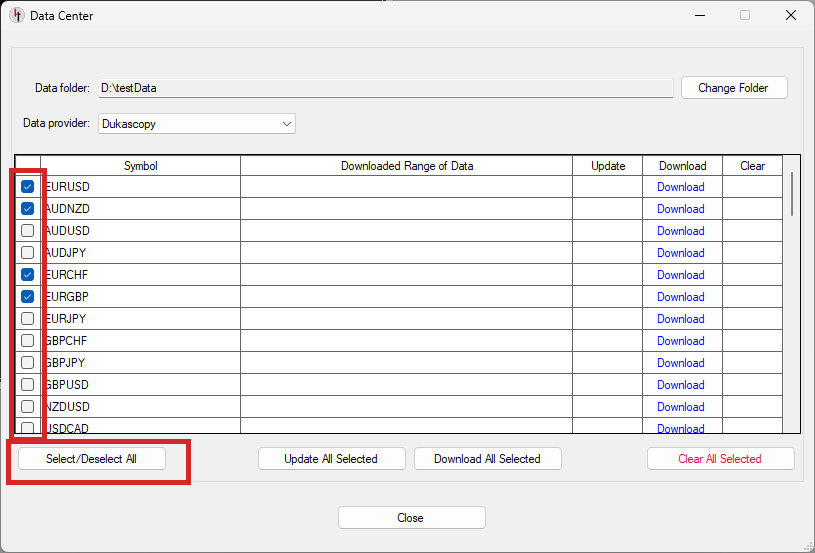Click the symbol table vertical scrollbar
The width and height of the screenshot is (815, 553).
click(x=793, y=194)
